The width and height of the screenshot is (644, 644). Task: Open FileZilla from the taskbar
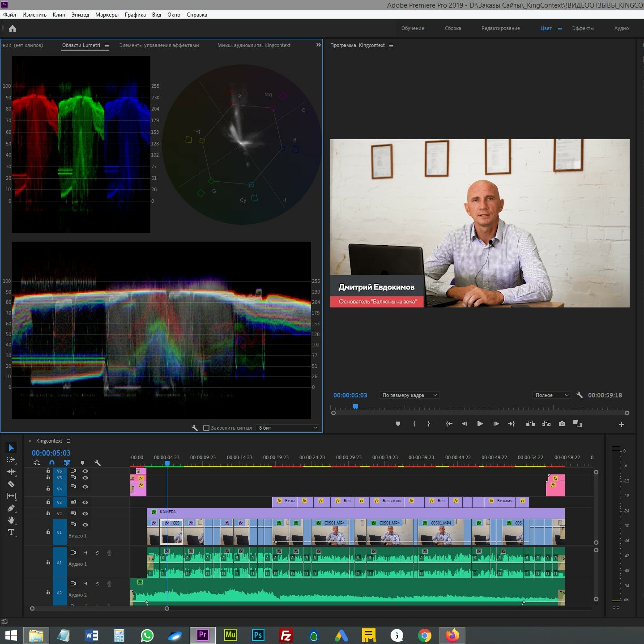tap(286, 635)
